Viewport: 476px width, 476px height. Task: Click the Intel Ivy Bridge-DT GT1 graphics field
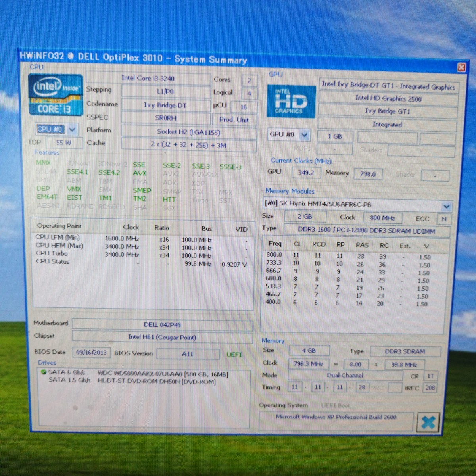click(x=388, y=85)
